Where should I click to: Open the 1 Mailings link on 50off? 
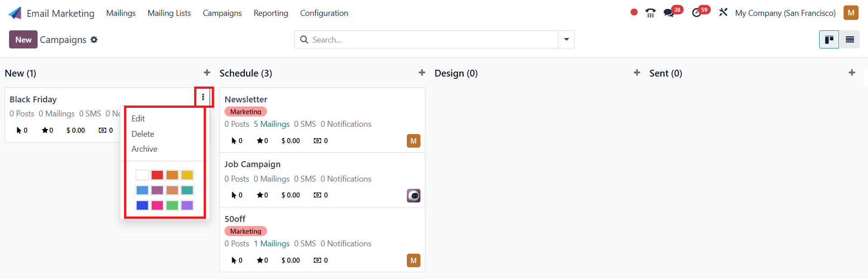click(272, 244)
